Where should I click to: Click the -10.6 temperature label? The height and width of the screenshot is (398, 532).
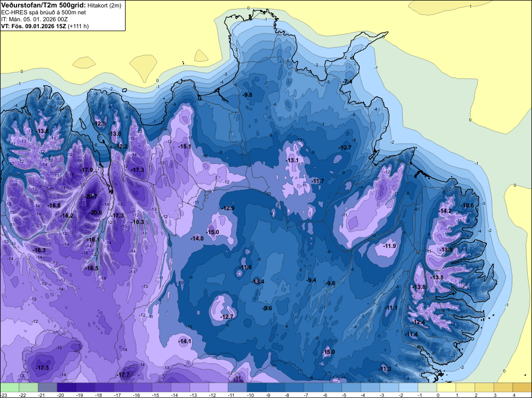468,205
